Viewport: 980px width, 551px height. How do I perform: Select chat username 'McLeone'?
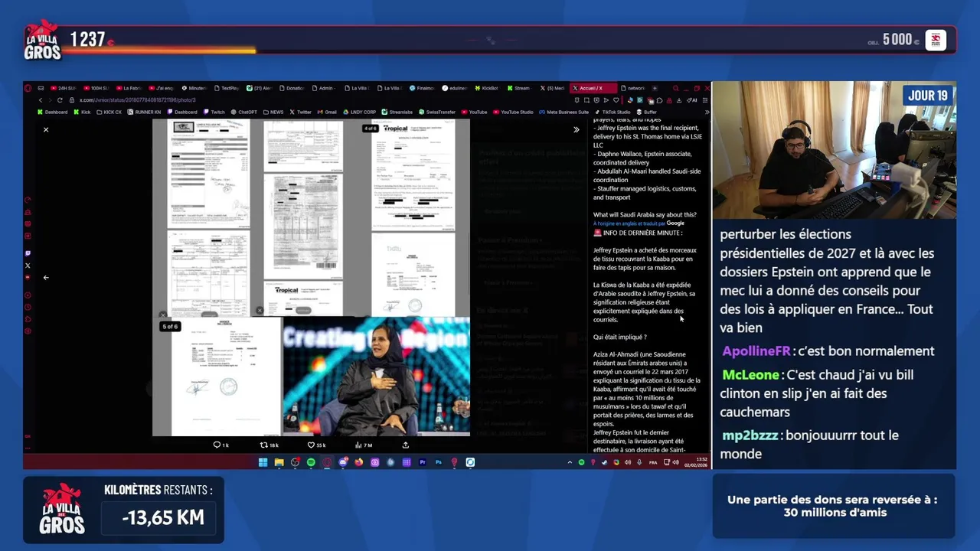(750, 375)
